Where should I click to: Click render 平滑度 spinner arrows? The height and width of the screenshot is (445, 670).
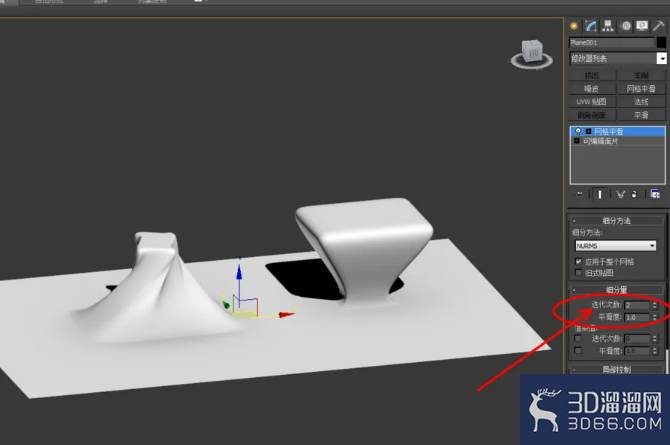654,351
